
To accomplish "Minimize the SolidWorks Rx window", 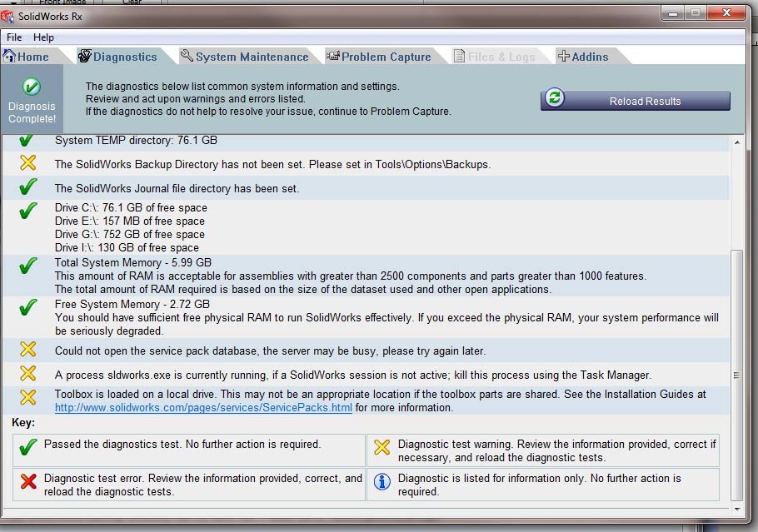I will (672, 13).
